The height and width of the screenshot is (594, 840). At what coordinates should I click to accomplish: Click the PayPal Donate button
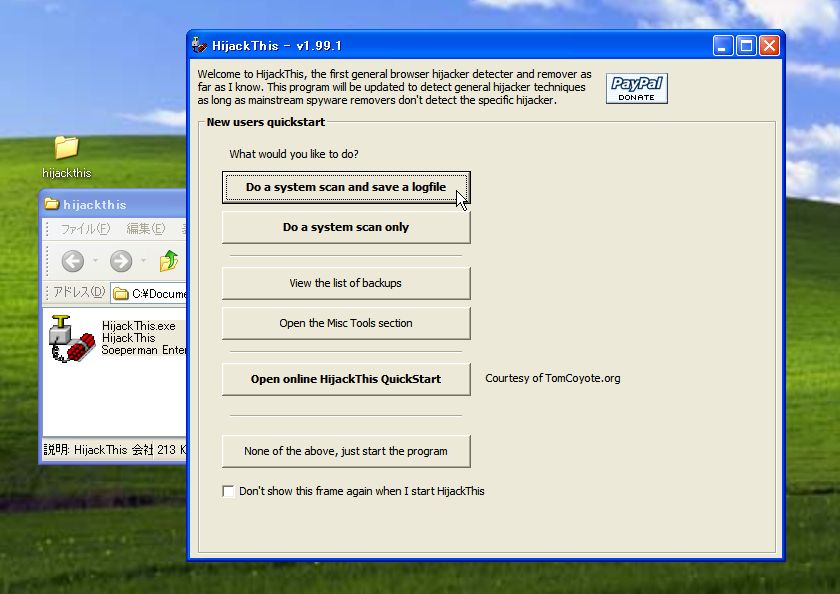[x=636, y=88]
